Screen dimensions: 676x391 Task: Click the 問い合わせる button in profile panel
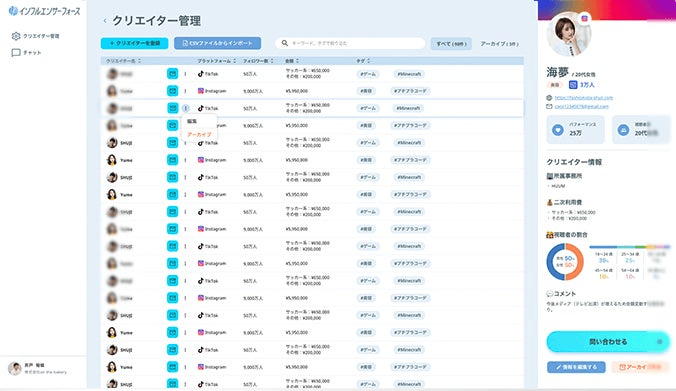pyautogui.click(x=608, y=342)
